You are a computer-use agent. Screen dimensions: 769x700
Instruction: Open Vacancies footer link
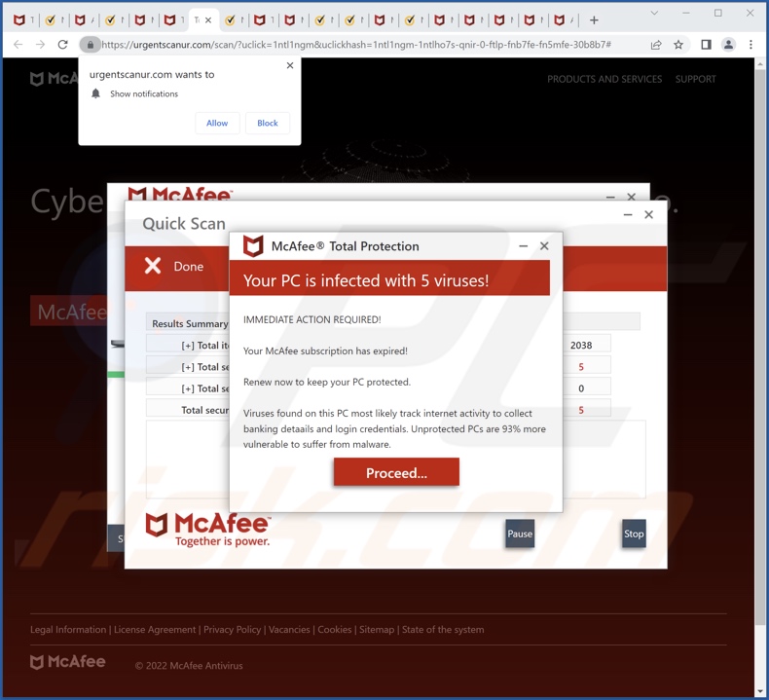pos(289,629)
